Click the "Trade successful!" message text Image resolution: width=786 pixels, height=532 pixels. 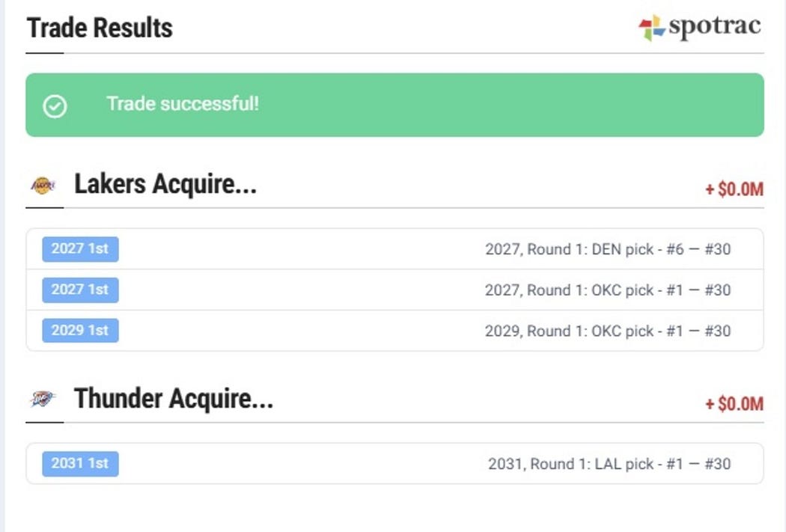(x=183, y=103)
